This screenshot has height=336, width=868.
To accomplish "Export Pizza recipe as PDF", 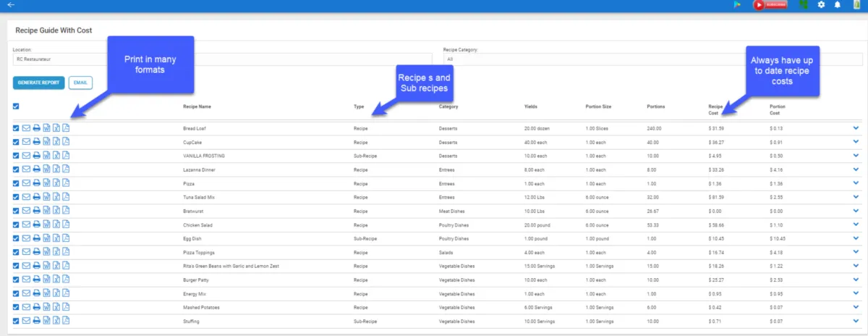I will [x=66, y=183].
